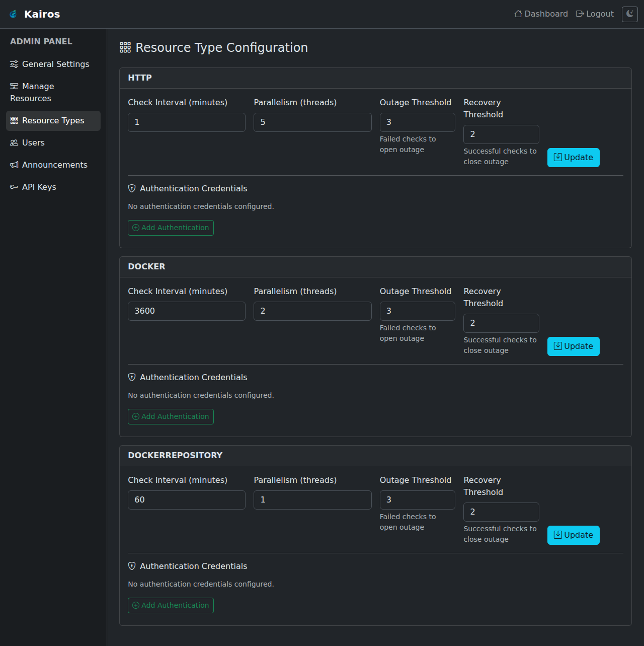Click the grid icon beside page heading
Screen dimensions: 644x646
click(125, 48)
